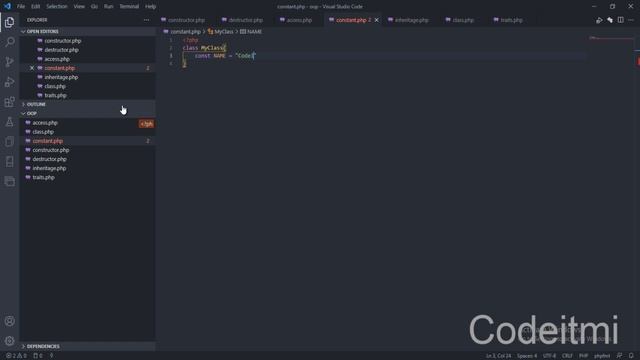
Task: Open the Source Control view
Action: click(9, 62)
